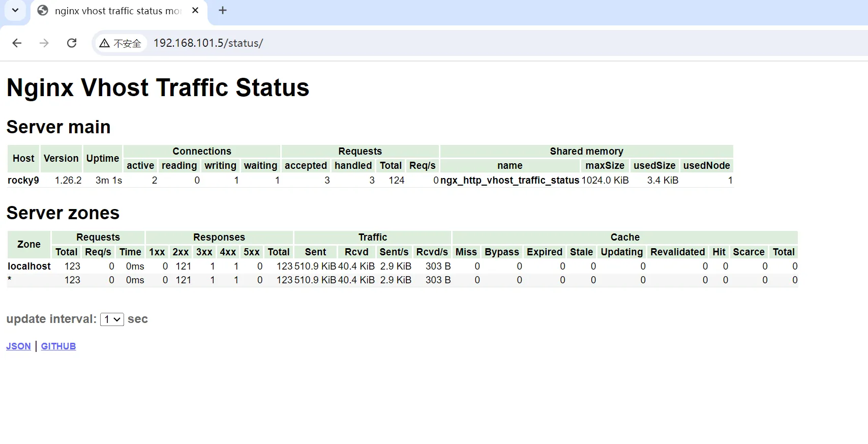Open the JSON link
Viewport: 868px width, 444px height.
coord(18,346)
